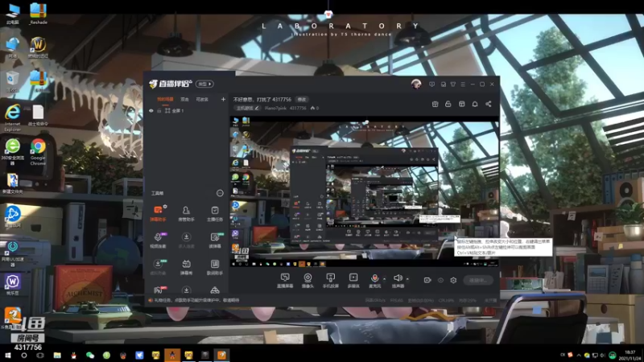Click the taskbar clock
Image resolution: width=644 pixels, height=362 pixels.
(x=630, y=356)
